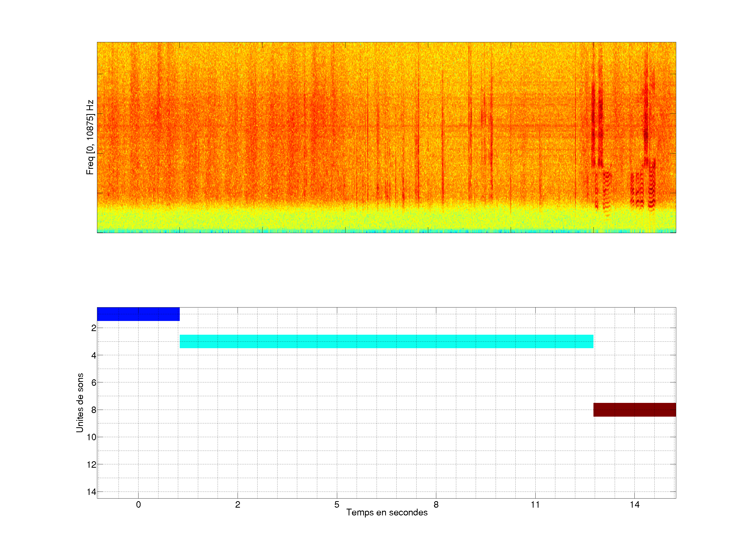
Task: Click time tick label 8
Action: pos(436,505)
